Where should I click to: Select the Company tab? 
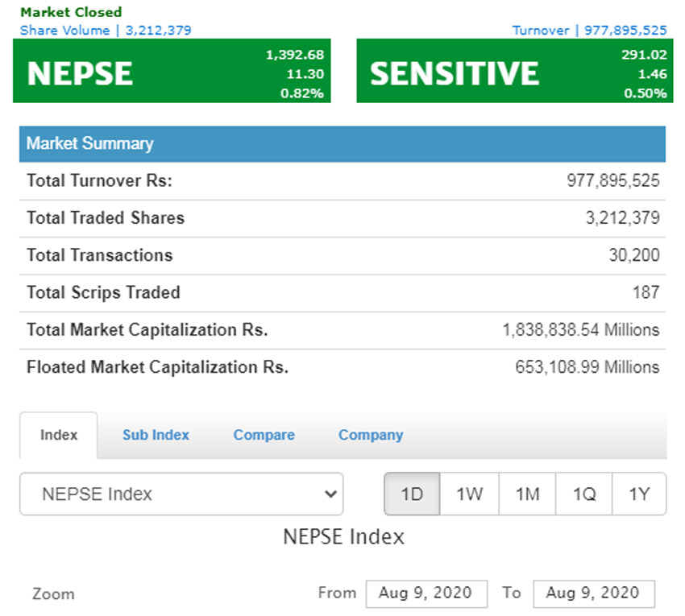370,435
